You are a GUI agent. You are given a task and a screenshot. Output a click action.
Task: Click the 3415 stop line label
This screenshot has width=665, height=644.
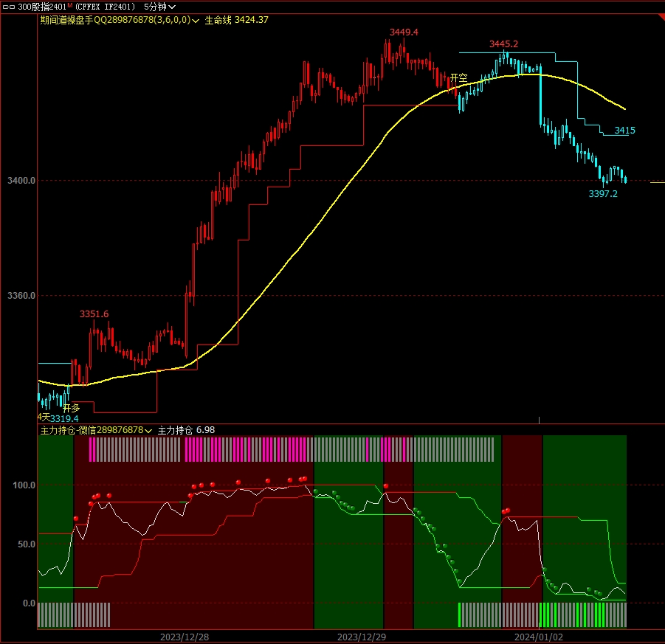[x=624, y=131]
